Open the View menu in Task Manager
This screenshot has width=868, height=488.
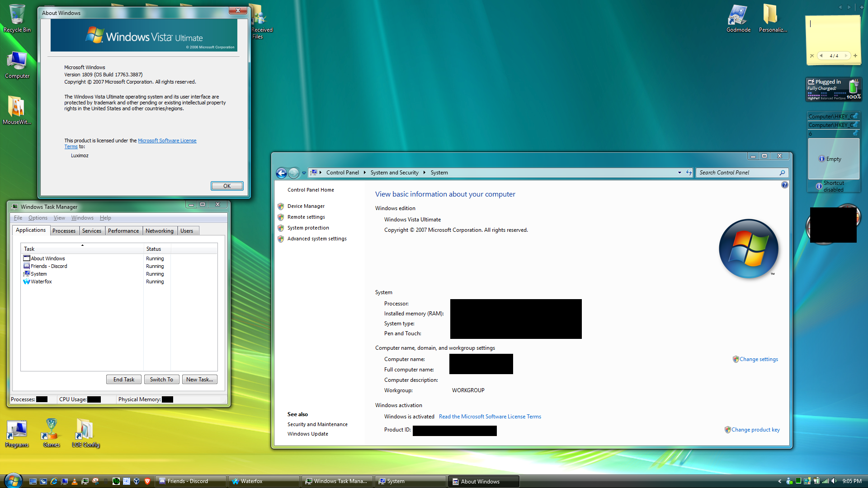pyautogui.click(x=59, y=218)
